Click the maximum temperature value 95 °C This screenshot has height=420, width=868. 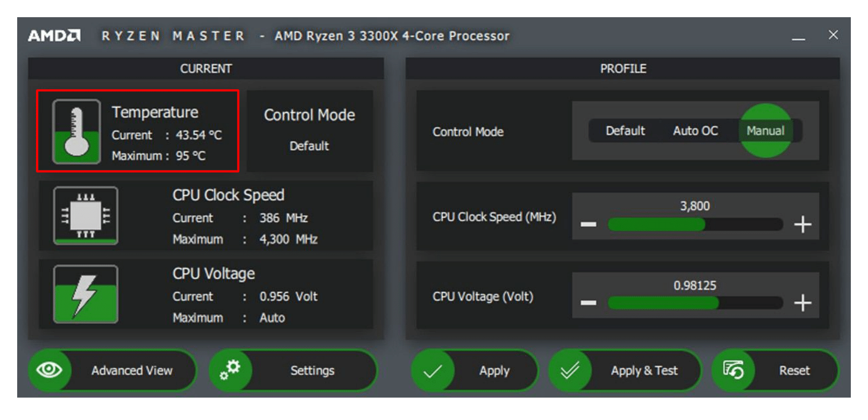coord(191,156)
